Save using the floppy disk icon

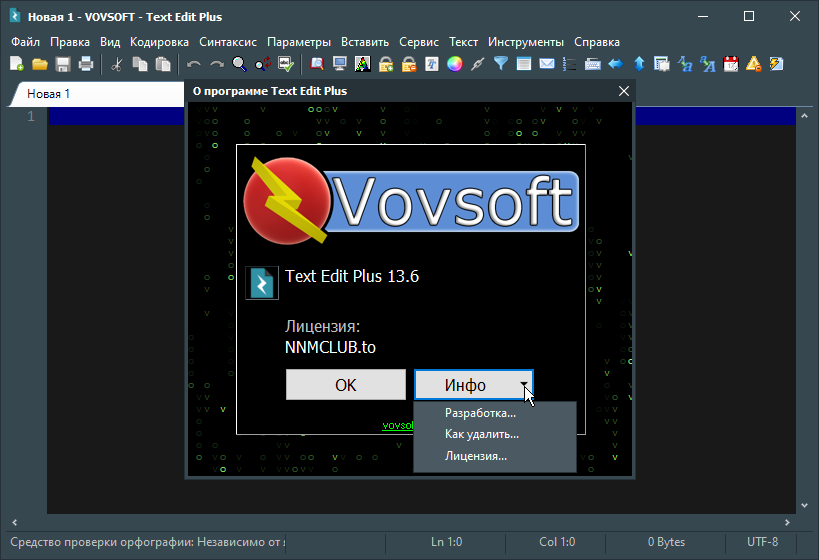[x=63, y=64]
